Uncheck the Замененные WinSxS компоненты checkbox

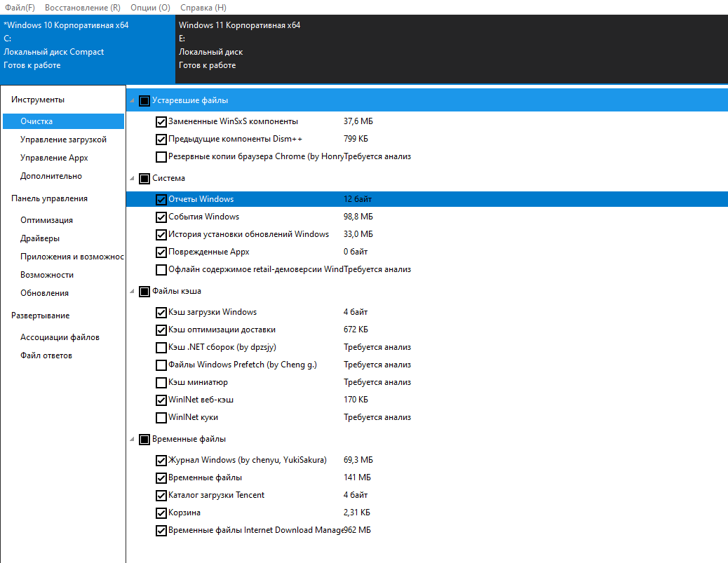click(161, 122)
